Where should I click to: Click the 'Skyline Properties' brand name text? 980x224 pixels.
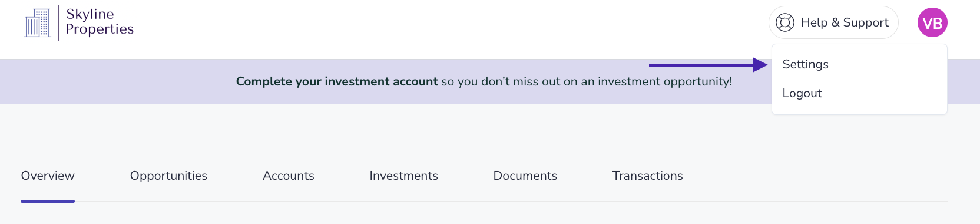(x=100, y=22)
